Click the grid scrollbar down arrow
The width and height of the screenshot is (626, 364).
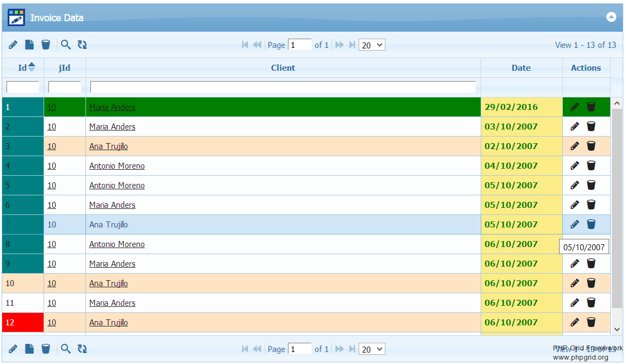[617, 329]
